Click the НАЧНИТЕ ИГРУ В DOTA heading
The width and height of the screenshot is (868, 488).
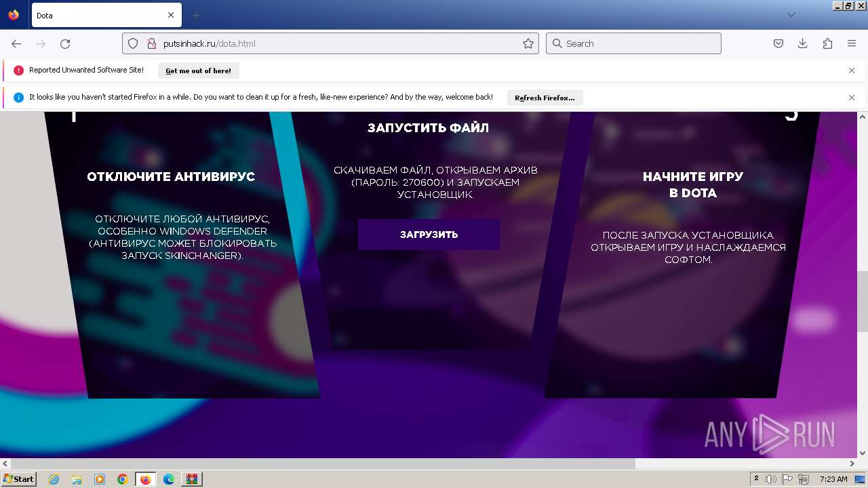[693, 184]
